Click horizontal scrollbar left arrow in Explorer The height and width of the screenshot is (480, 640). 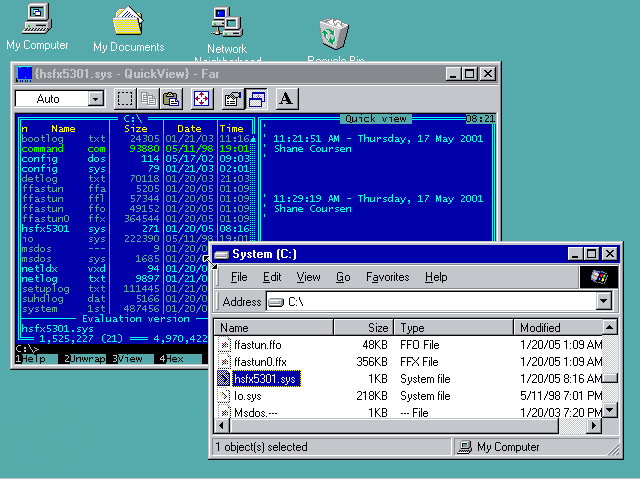(222, 426)
